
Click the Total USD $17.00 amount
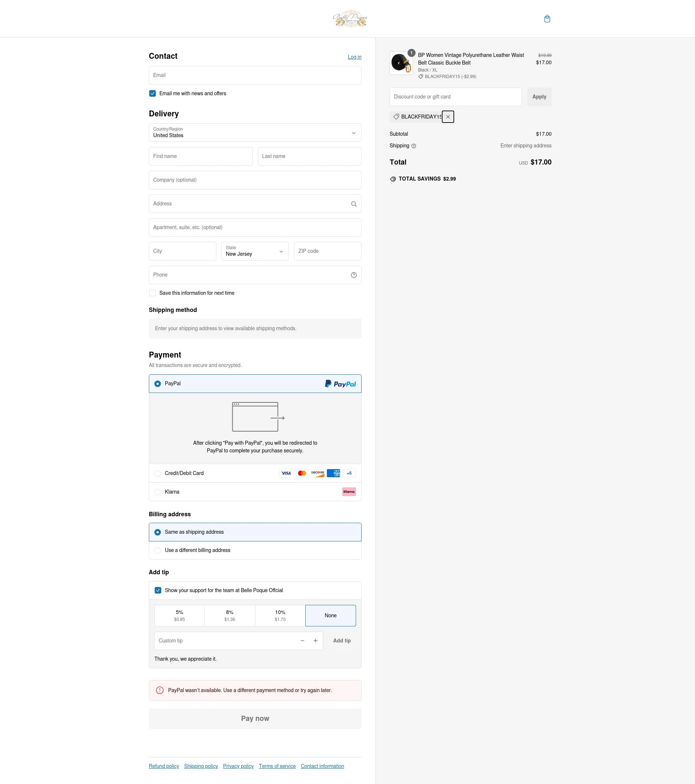541,162
